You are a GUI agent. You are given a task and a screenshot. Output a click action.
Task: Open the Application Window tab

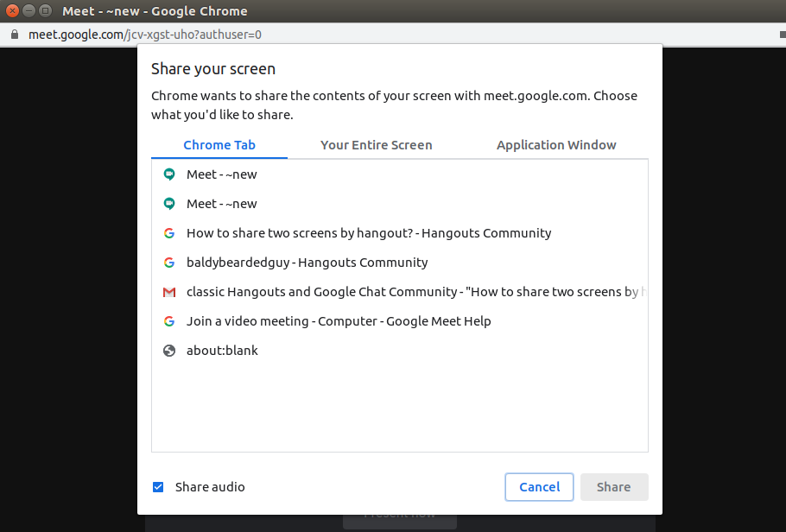pyautogui.click(x=556, y=145)
